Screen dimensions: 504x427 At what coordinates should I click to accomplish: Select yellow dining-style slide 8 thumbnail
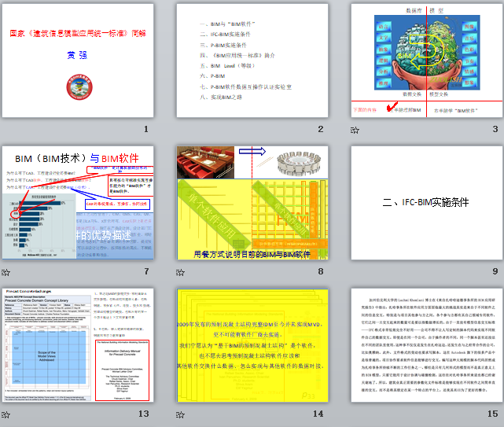click(252, 203)
